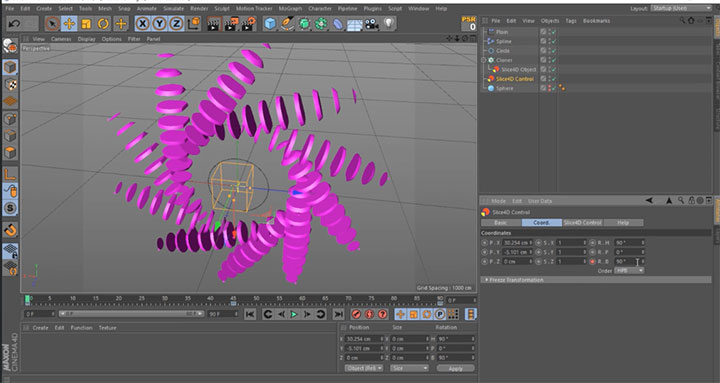
Task: Enable Model mode in left sidebar
Action: point(10,67)
